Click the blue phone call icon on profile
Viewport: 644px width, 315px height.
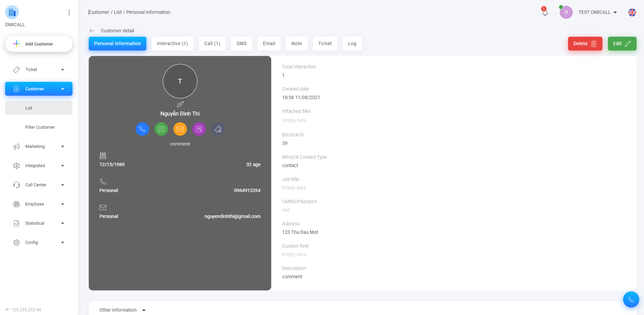142,129
